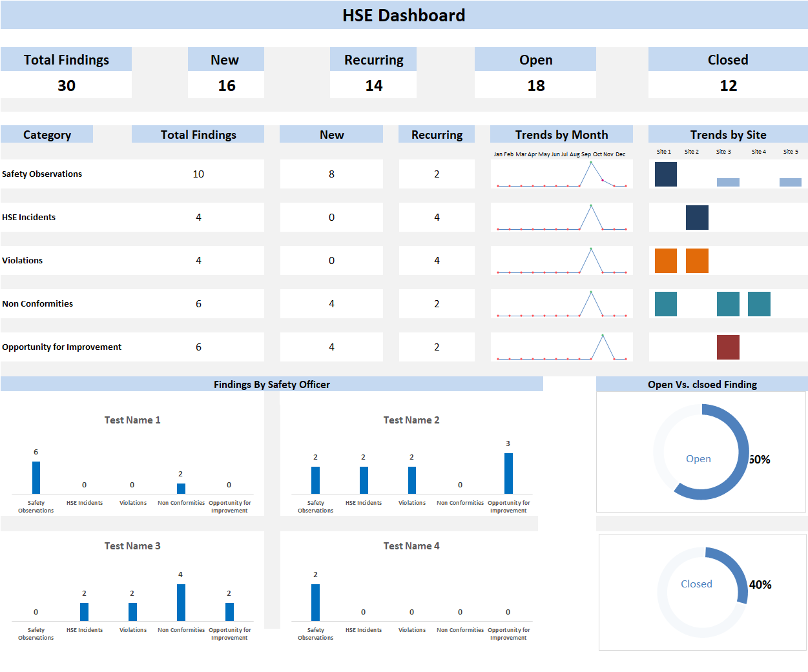Select Safety Observations light blue Site 3 bar
Viewport: 808px width, 672px height.
click(x=728, y=182)
